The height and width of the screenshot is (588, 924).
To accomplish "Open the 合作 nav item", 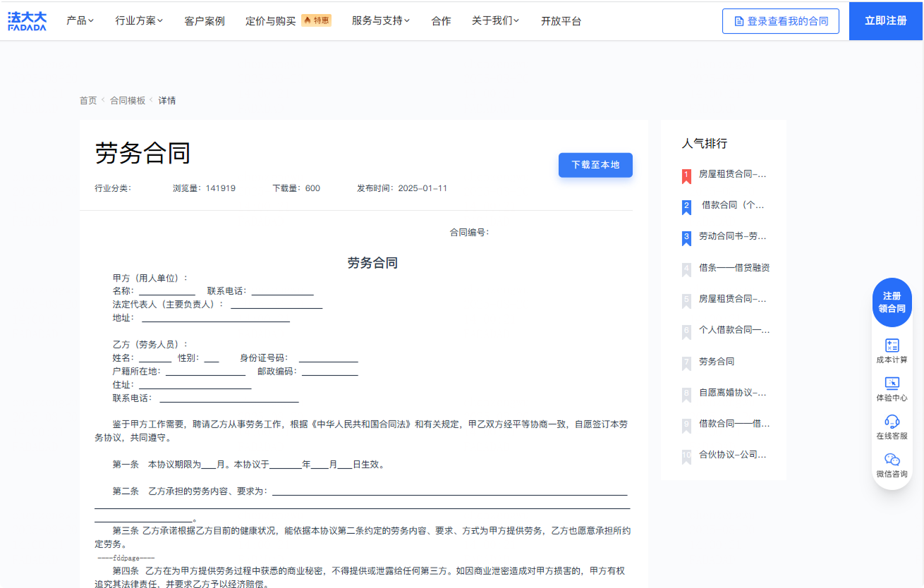I will (x=441, y=21).
